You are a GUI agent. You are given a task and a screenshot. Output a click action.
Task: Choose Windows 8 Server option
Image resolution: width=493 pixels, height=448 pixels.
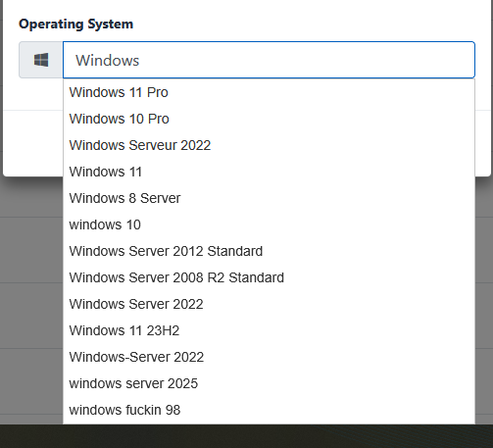pos(269,198)
